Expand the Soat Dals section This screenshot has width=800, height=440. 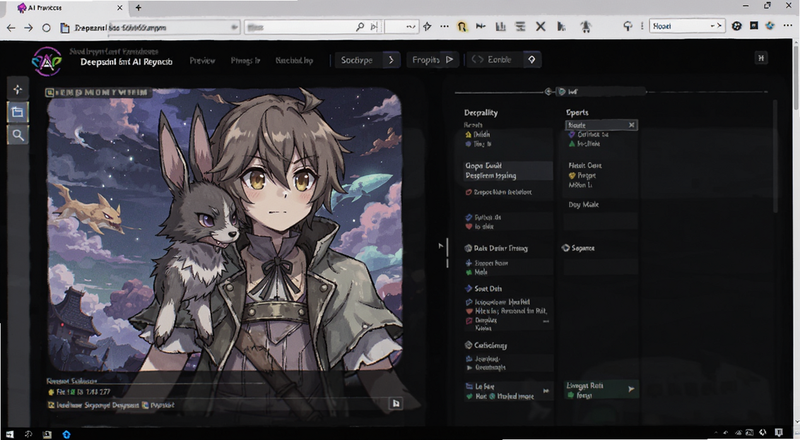click(x=483, y=289)
